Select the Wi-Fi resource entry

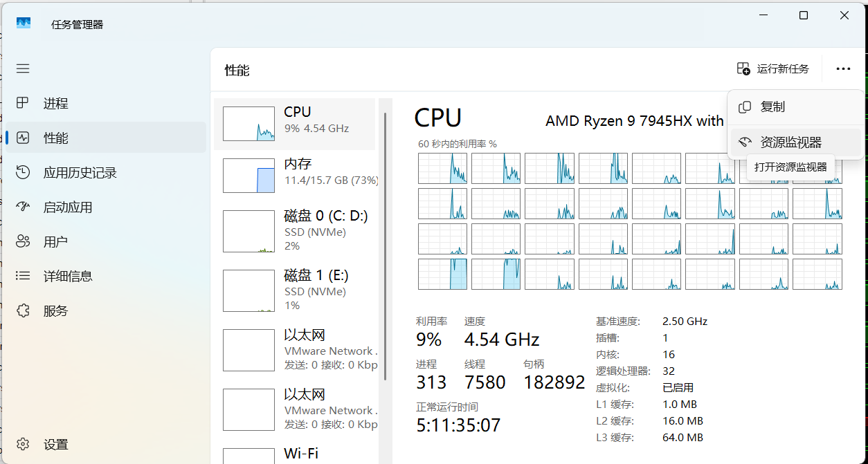tap(295, 454)
